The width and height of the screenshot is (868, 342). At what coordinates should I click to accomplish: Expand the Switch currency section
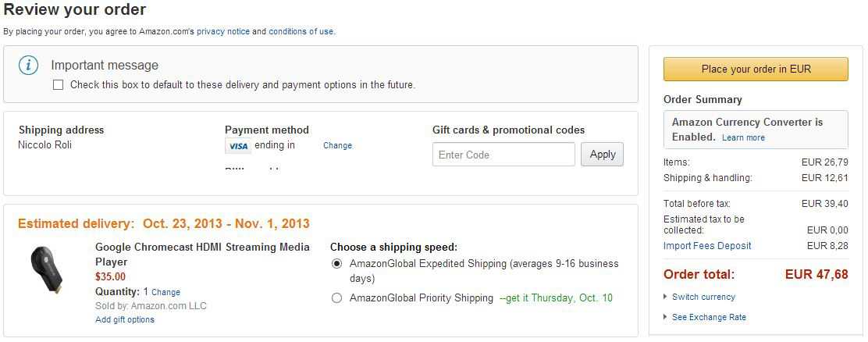click(x=703, y=297)
